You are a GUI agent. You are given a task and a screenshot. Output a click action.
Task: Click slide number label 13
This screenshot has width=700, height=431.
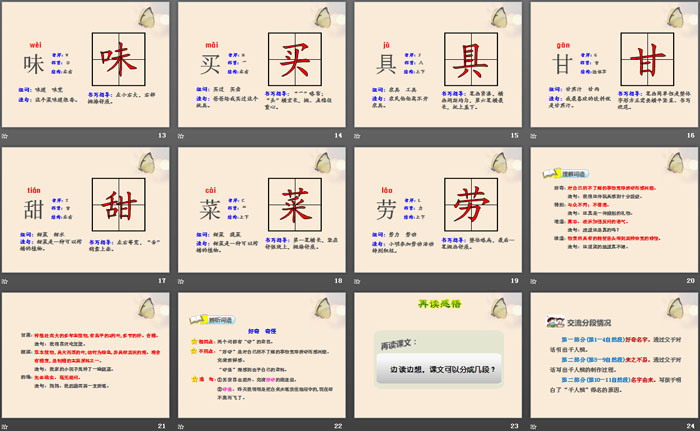pos(162,135)
